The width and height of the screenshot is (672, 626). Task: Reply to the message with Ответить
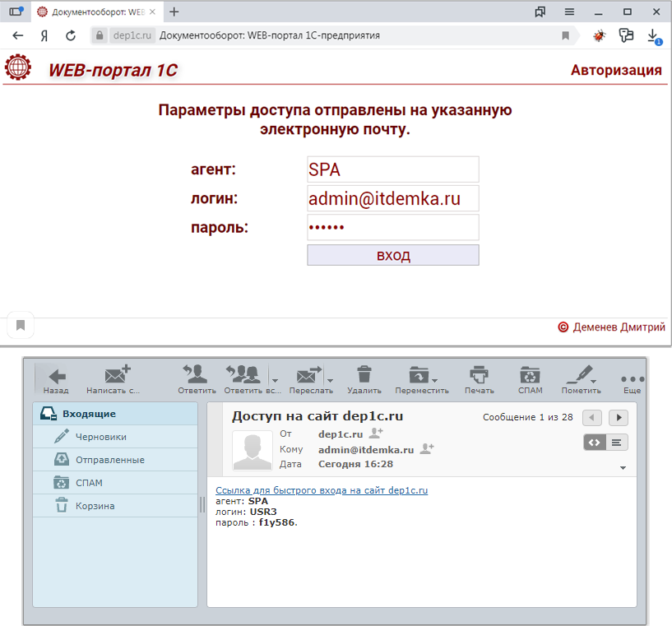(197, 379)
